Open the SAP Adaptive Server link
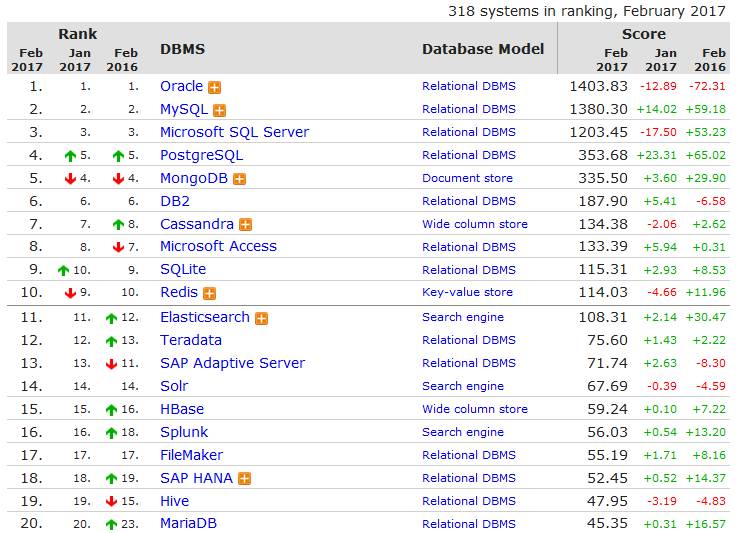738x533 pixels. [x=233, y=363]
